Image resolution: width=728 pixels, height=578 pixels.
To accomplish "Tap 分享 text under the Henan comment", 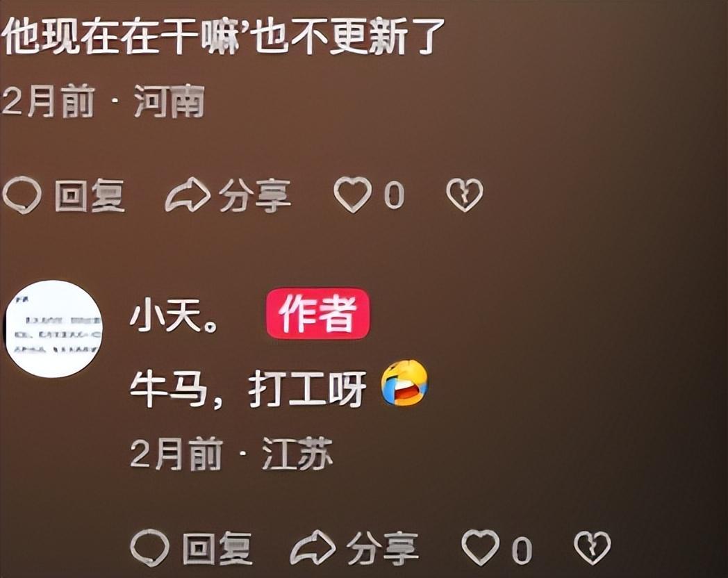I will pos(255,195).
